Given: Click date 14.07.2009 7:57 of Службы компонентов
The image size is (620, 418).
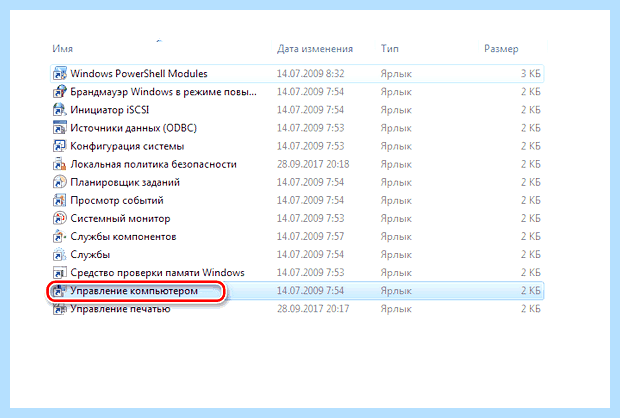Looking at the screenshot, I should (x=310, y=236).
